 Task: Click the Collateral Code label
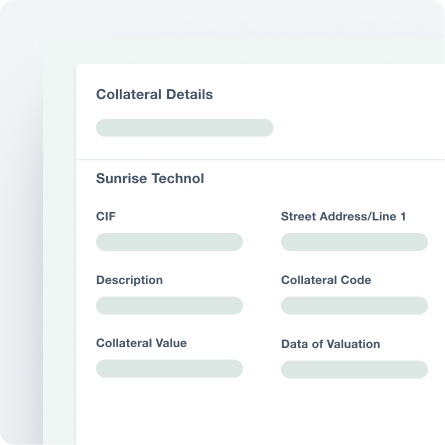pos(326,280)
